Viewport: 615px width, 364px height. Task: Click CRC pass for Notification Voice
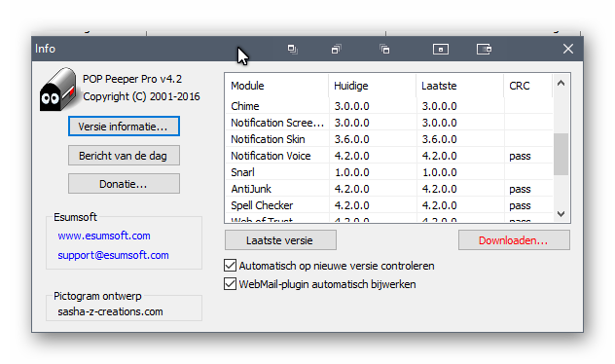(520, 156)
